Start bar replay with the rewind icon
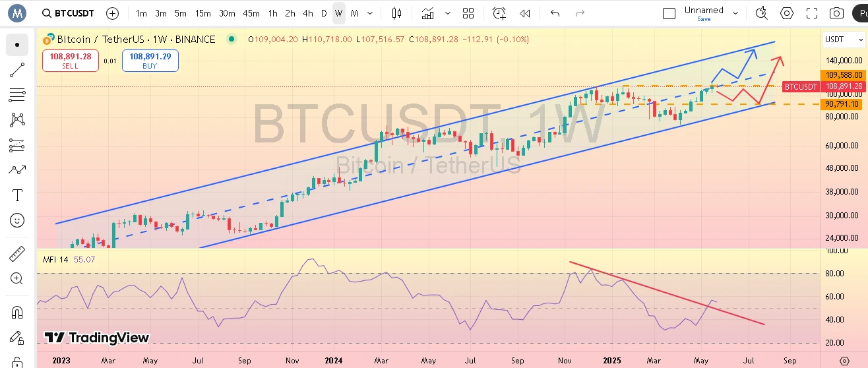Image resolution: width=868 pixels, height=368 pixels. tap(525, 13)
